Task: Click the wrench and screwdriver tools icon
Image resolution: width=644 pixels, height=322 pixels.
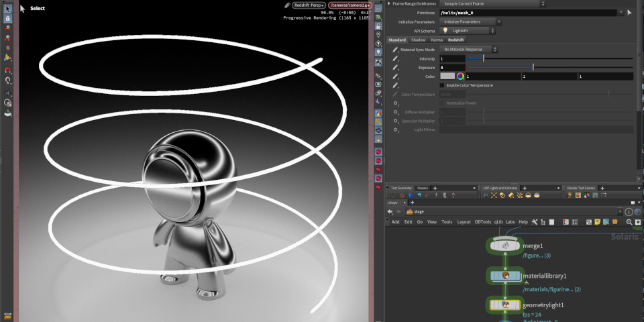Action: tap(535, 222)
